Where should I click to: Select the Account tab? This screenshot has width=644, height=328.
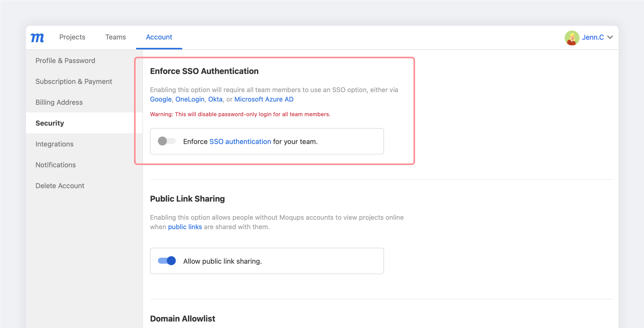[159, 37]
